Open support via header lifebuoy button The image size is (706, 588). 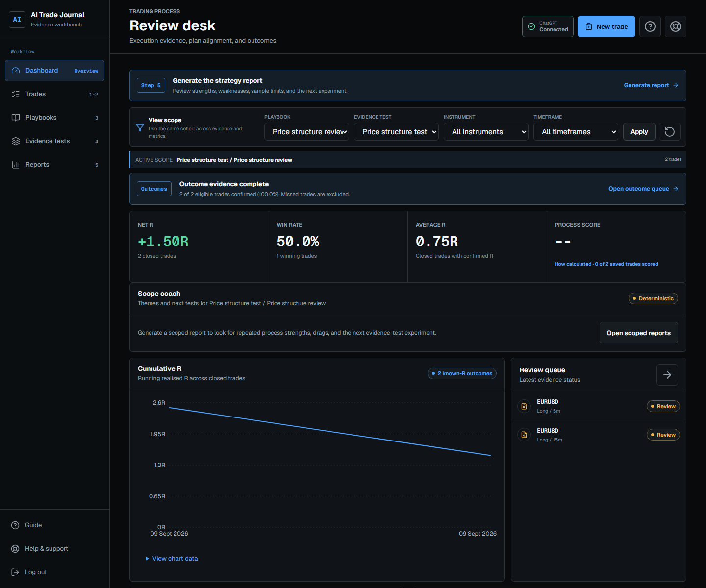coord(676,26)
